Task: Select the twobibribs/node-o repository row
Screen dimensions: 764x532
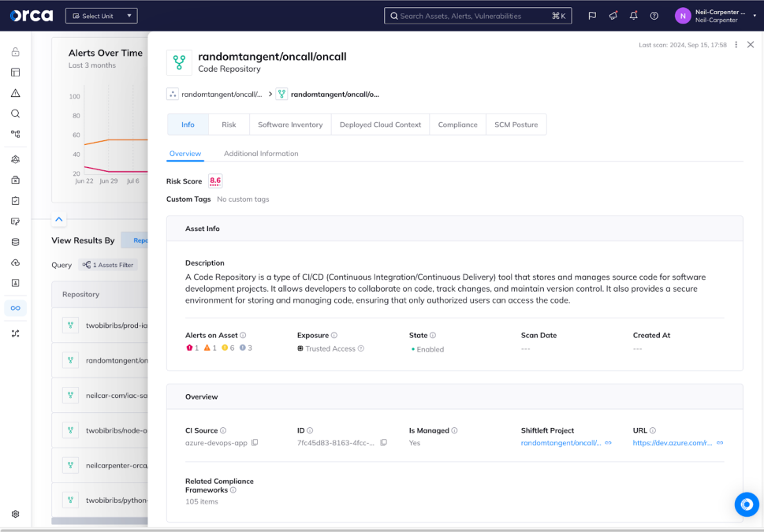Action: click(x=100, y=430)
